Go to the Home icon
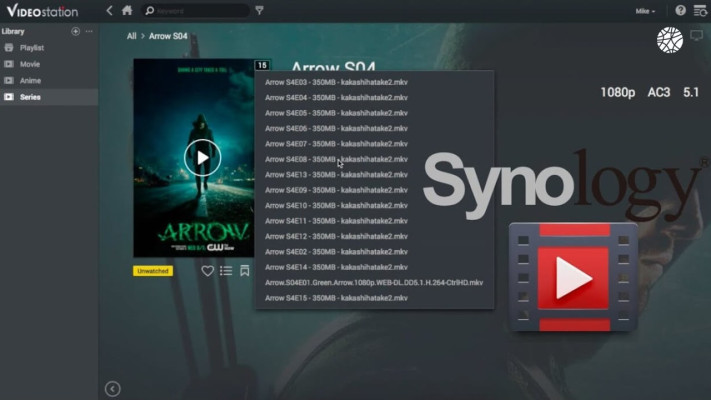 pyautogui.click(x=127, y=10)
